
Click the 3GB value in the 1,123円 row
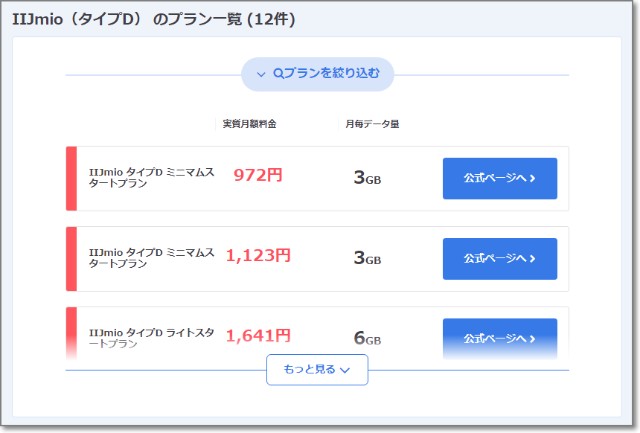tap(367, 258)
